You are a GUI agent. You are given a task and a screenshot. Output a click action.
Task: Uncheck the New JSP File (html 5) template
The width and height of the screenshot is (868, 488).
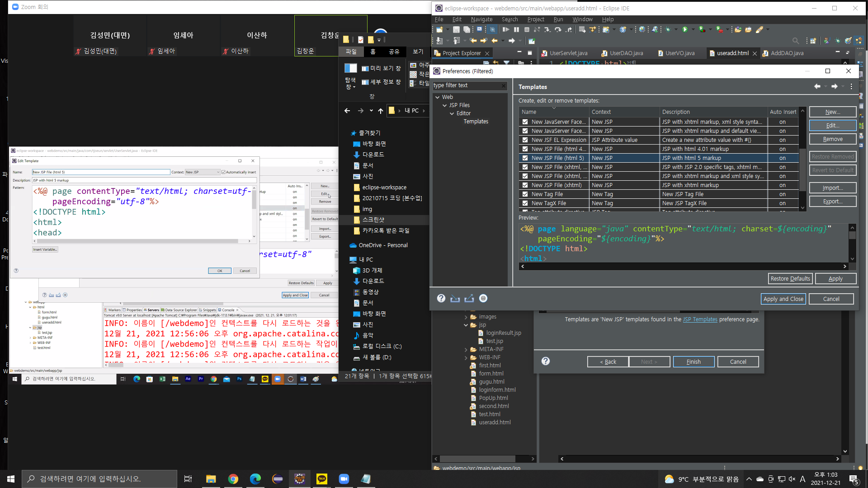click(x=525, y=158)
